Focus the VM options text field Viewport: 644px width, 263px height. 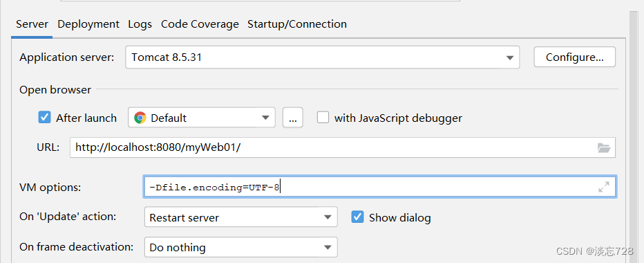click(379, 188)
